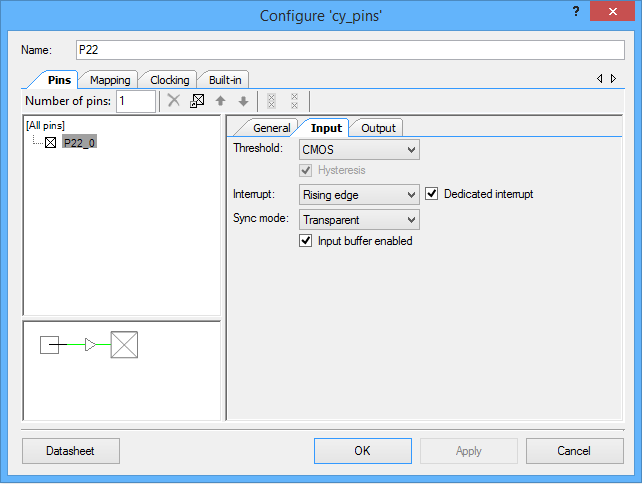Click the Apply button
The height and width of the screenshot is (484, 642).
point(469,451)
